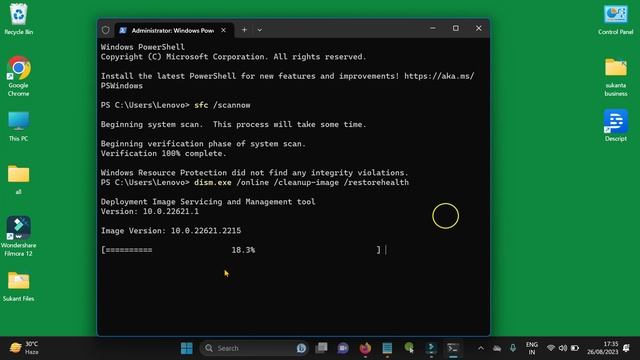Image resolution: width=640 pixels, height=360 pixels.
Task: Select the Sukant Files folder
Action: 18,287
